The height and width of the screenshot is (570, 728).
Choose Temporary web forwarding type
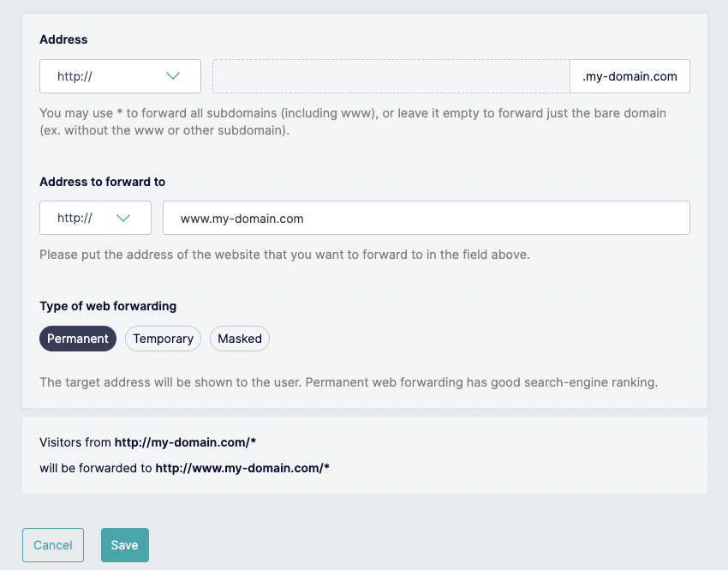[x=163, y=339]
